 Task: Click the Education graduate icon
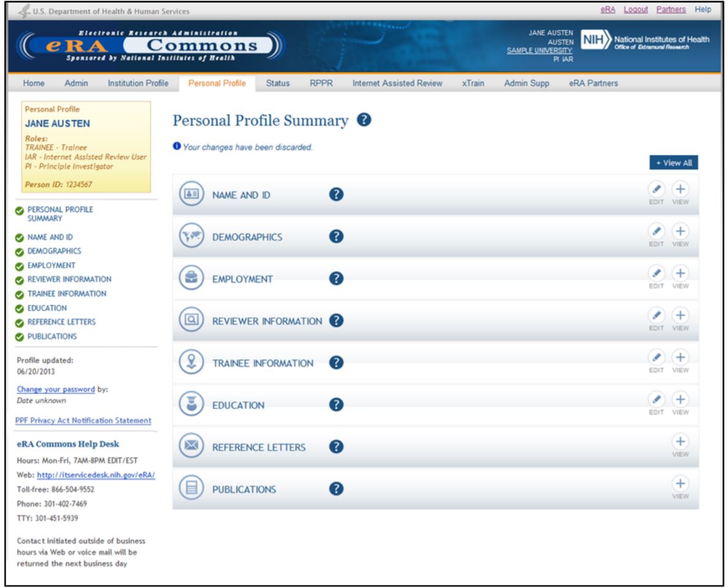[191, 404]
